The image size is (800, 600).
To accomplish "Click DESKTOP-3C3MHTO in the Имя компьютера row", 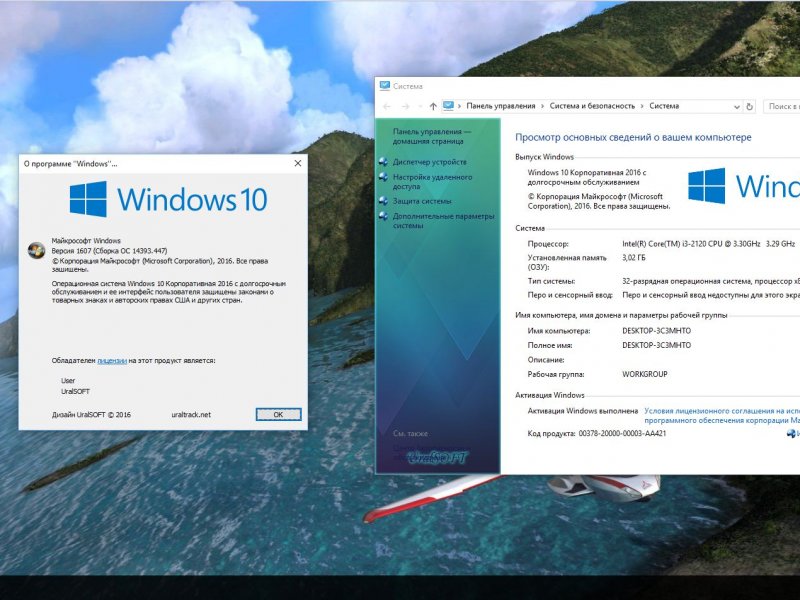I will click(x=656, y=331).
